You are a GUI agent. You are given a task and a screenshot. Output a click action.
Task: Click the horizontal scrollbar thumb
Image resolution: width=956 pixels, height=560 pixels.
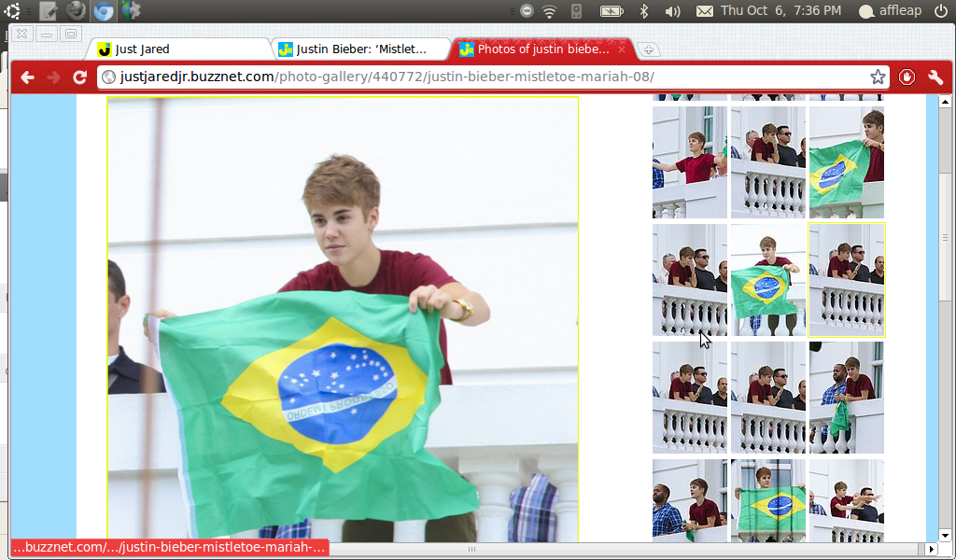point(471,549)
